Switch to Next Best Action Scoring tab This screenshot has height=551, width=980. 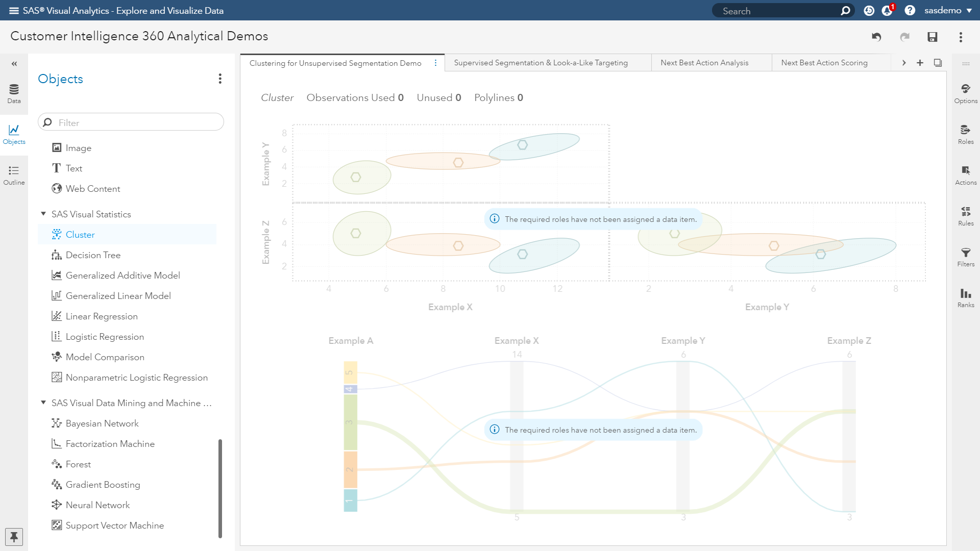[x=824, y=63]
